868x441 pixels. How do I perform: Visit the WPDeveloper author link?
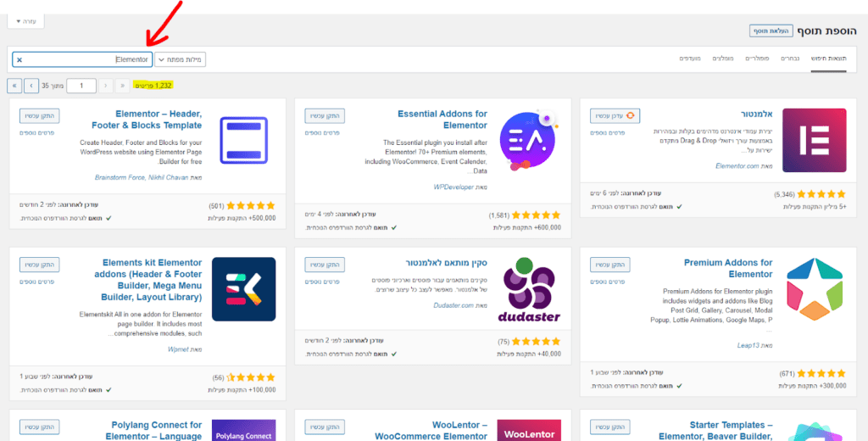454,187
